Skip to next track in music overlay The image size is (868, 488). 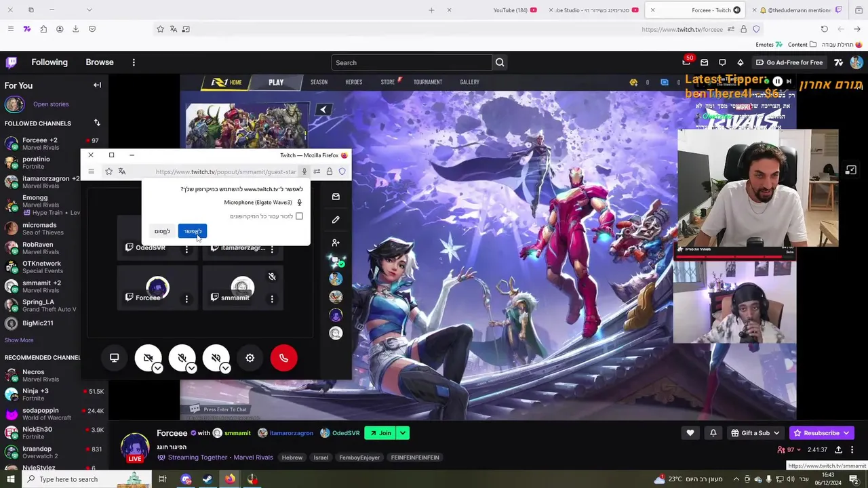[x=788, y=81]
